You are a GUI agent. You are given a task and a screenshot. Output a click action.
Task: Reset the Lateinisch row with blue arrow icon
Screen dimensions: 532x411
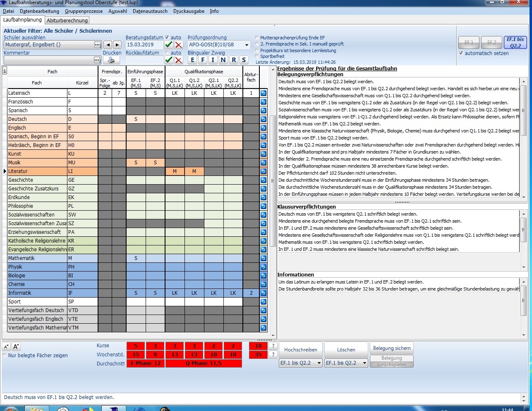264,93
